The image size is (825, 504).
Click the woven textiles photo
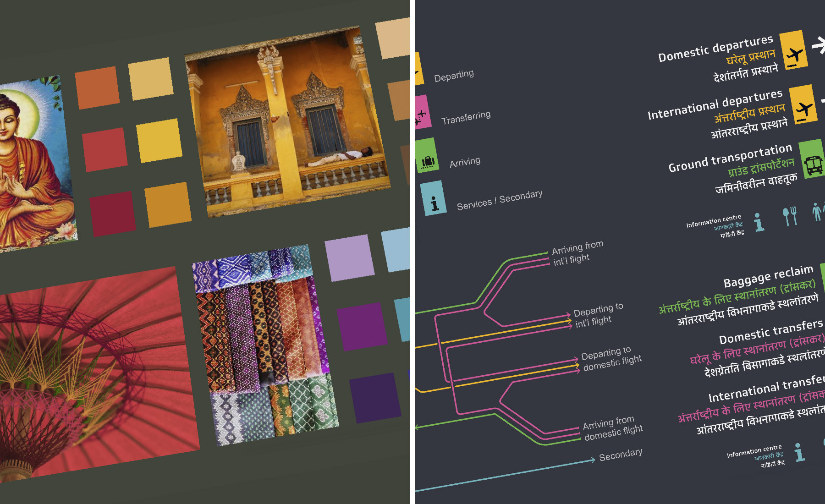(266, 345)
